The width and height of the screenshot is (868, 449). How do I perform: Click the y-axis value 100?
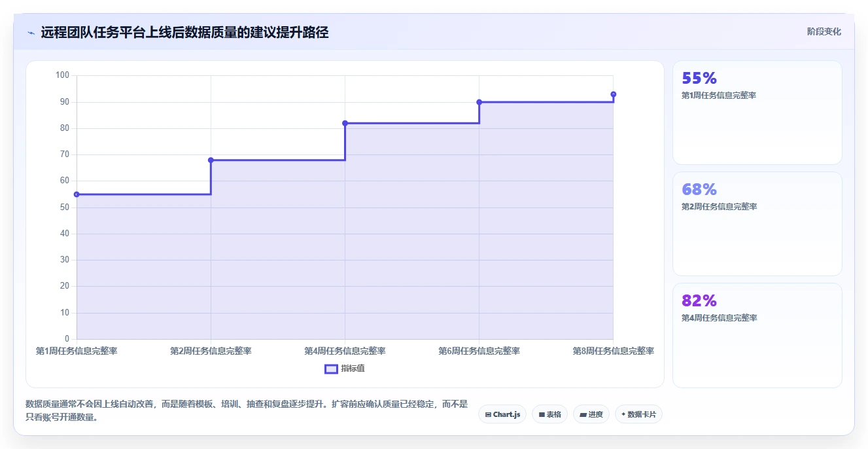[x=62, y=75]
